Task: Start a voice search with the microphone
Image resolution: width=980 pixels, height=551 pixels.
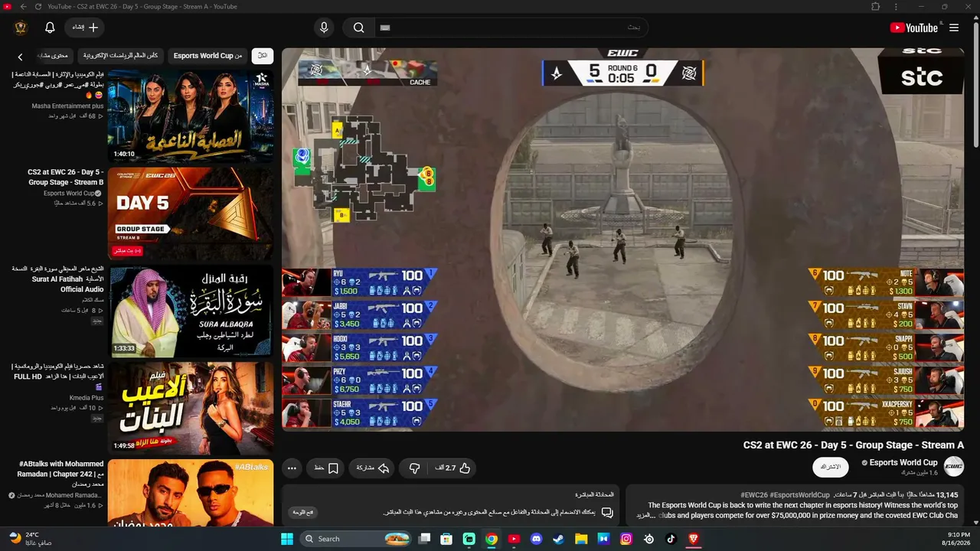Action: click(x=324, y=28)
